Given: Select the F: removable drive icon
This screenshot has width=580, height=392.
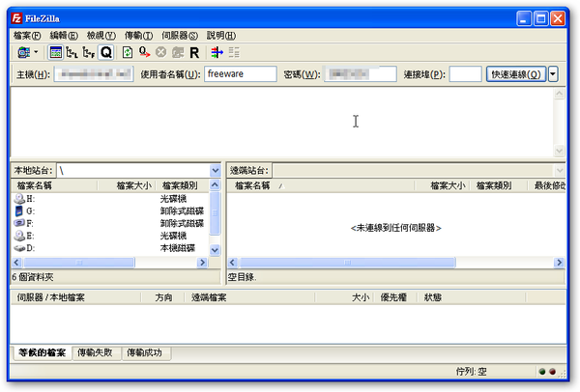Looking at the screenshot, I should coord(19,223).
